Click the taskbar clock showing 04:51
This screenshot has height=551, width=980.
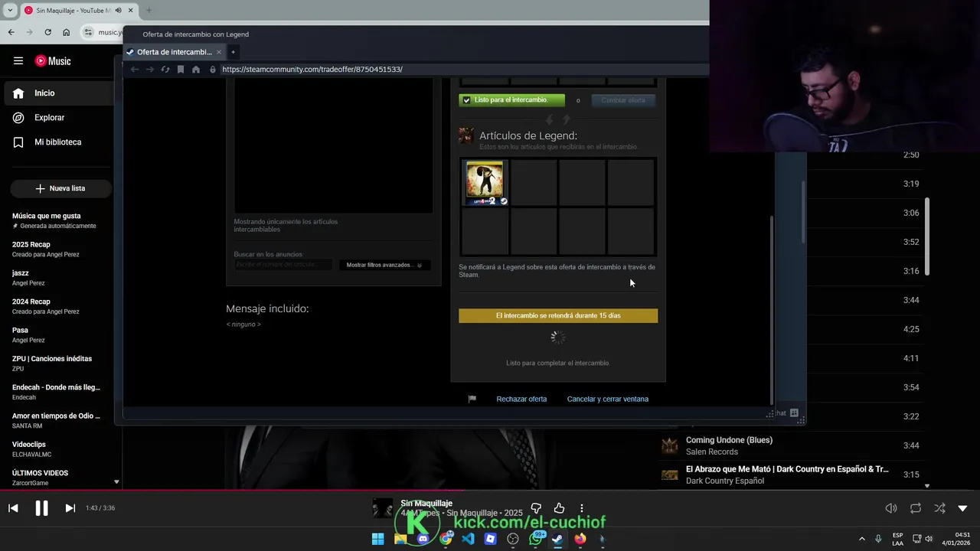pos(956,539)
